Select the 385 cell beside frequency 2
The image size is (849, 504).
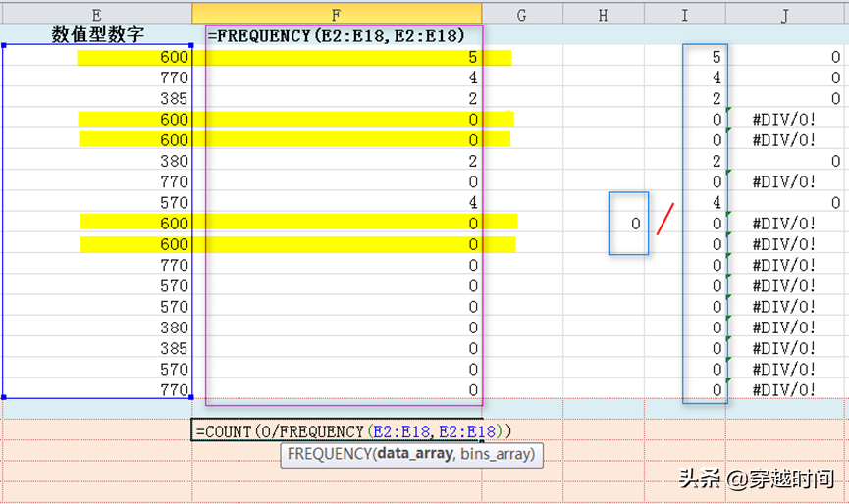pyautogui.click(x=97, y=98)
